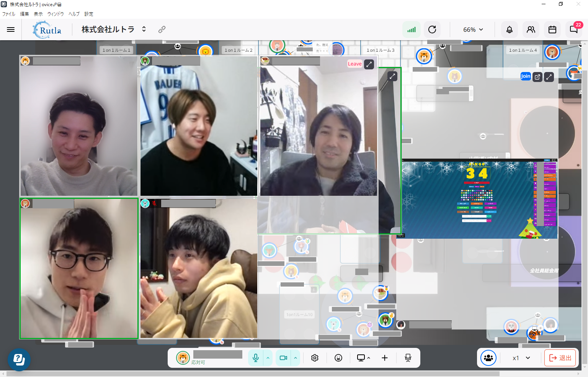The image size is (588, 377).
Task: Open the 66% zoom dropdown
Action: point(473,30)
